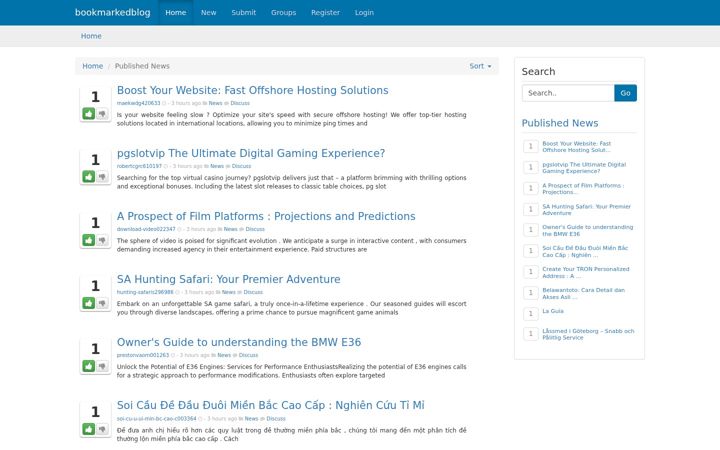
Task: Click the bookmarkedblog site logo
Action: 112,12
